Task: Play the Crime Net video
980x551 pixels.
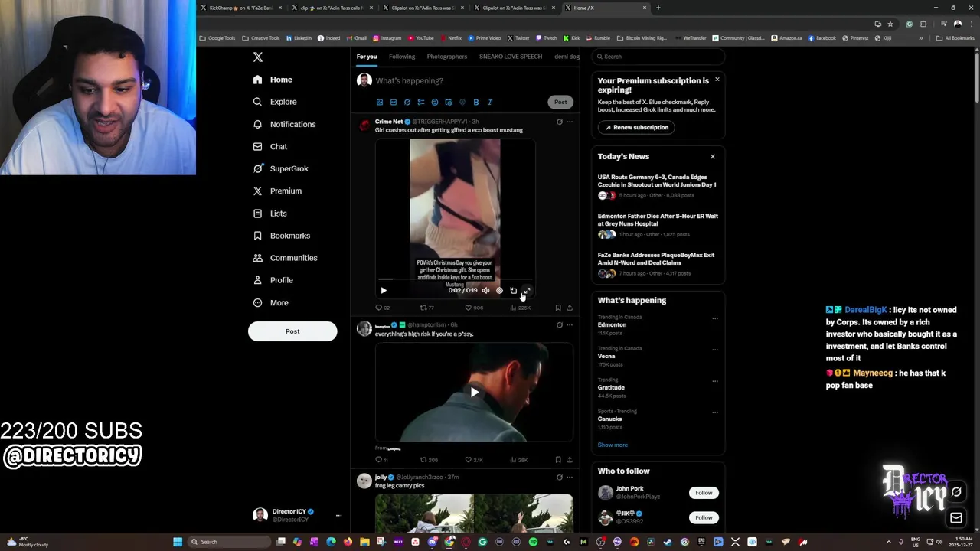Action: click(384, 290)
